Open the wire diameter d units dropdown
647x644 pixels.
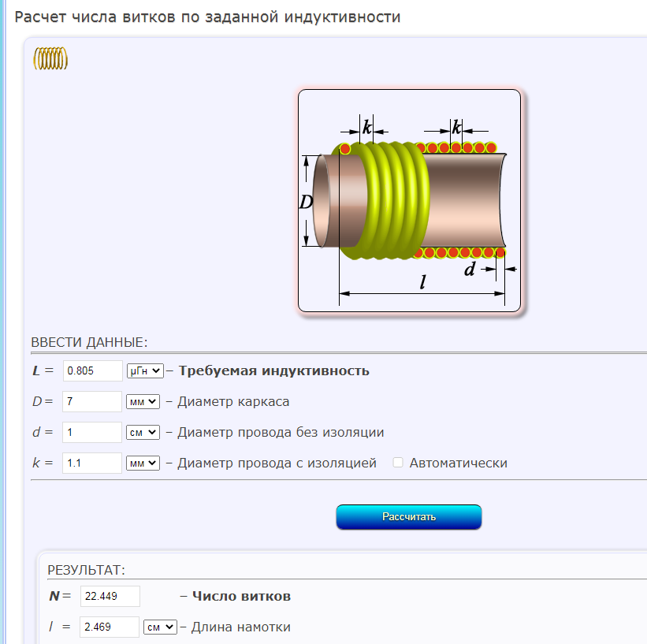[143, 432]
